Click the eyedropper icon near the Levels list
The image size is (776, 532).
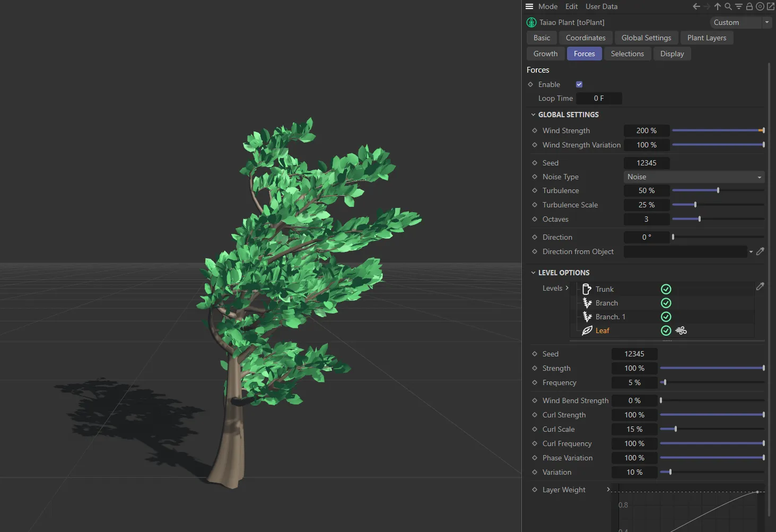pyautogui.click(x=760, y=286)
